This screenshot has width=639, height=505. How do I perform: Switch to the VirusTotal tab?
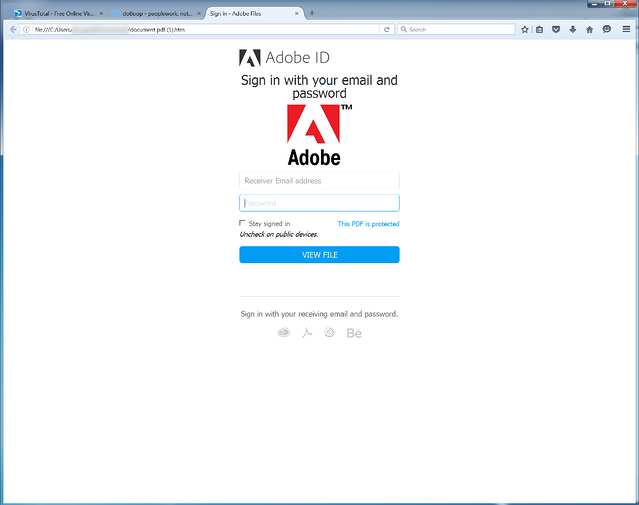tap(54, 13)
